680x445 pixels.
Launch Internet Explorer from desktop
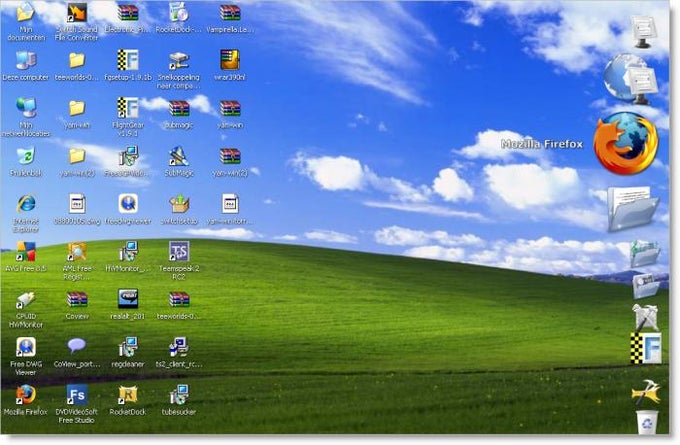26,204
